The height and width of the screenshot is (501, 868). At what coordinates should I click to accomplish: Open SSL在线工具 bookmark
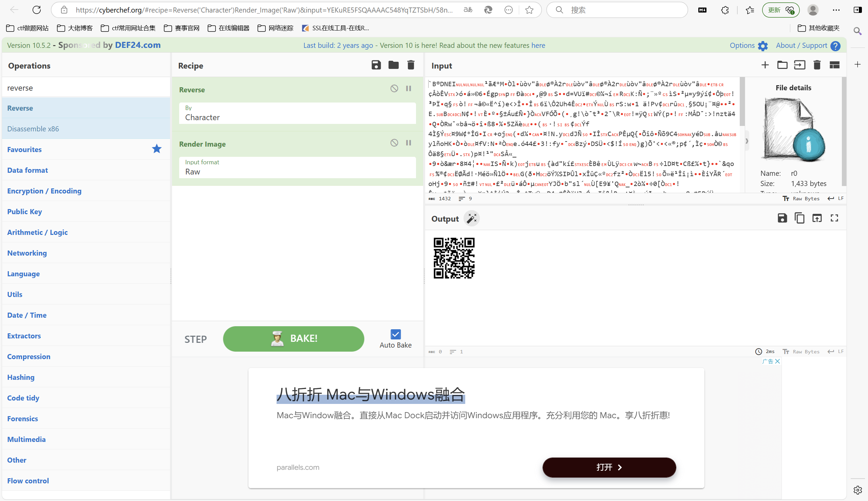(335, 28)
